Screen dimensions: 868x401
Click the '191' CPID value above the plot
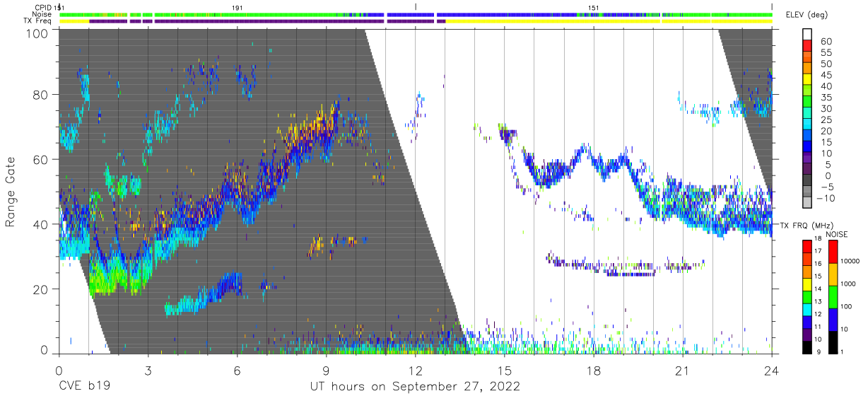coord(237,7)
